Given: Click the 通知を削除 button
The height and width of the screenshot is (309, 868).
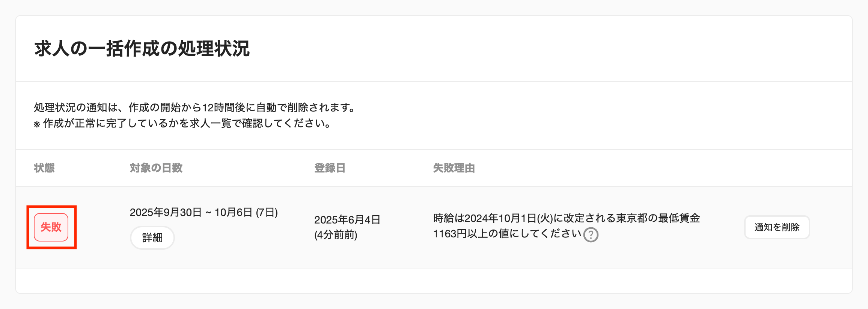Looking at the screenshot, I should point(777,227).
